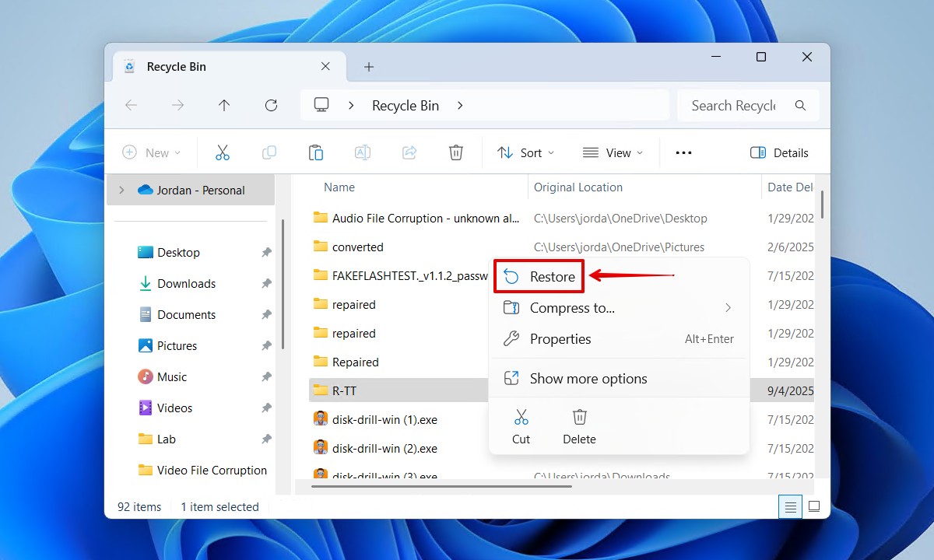Open the View dropdown
This screenshot has height=560, width=934.
tap(613, 152)
